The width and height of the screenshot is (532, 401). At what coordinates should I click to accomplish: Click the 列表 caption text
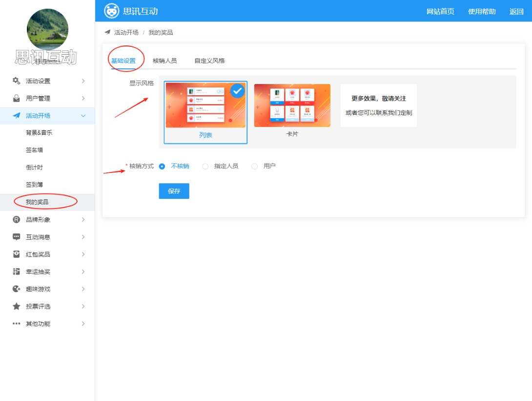(x=205, y=135)
